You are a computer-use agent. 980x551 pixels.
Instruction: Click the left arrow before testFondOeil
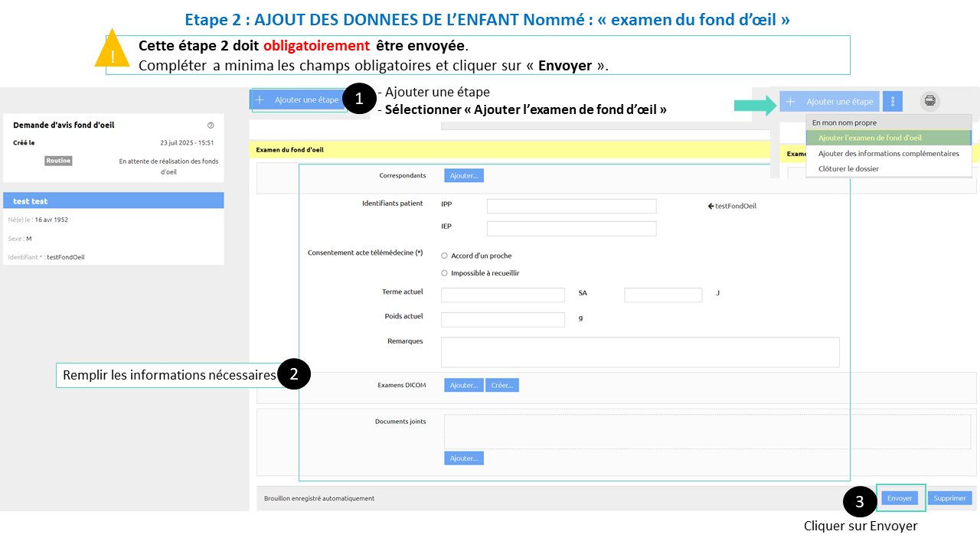711,206
